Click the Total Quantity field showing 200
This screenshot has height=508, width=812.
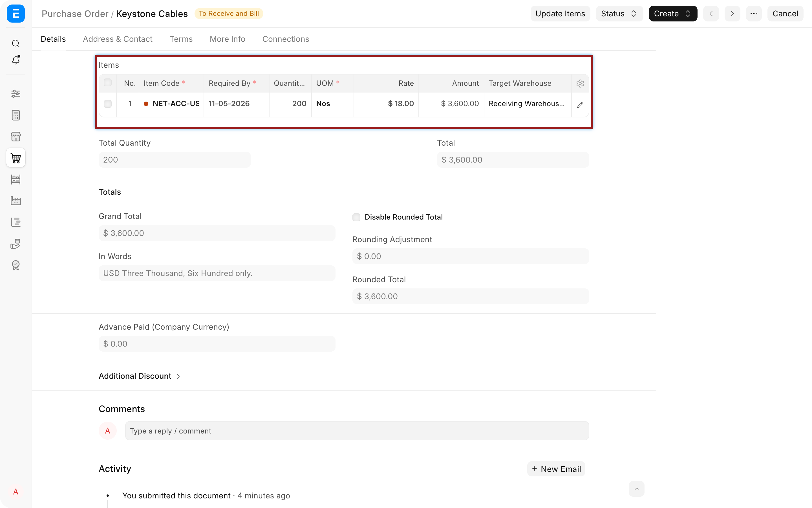(175, 159)
